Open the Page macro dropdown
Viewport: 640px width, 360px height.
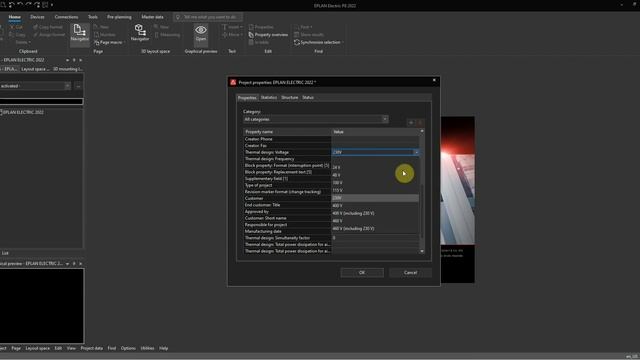point(124,42)
